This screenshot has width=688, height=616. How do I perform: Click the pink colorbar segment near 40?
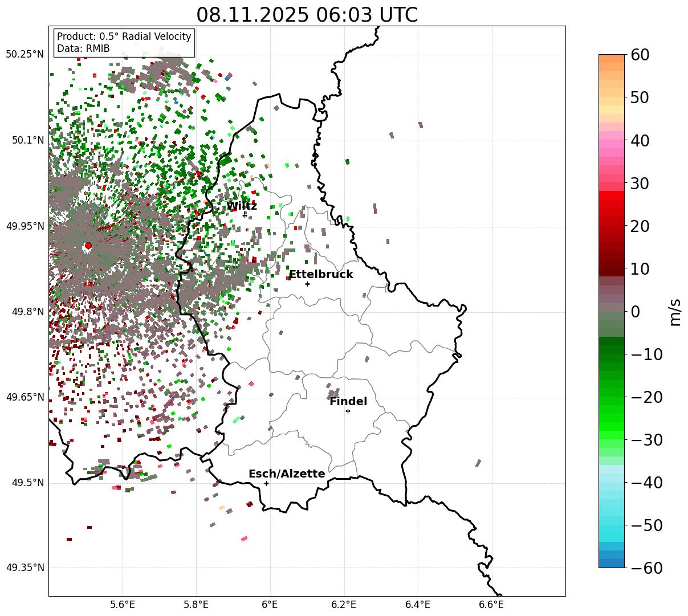(x=612, y=144)
